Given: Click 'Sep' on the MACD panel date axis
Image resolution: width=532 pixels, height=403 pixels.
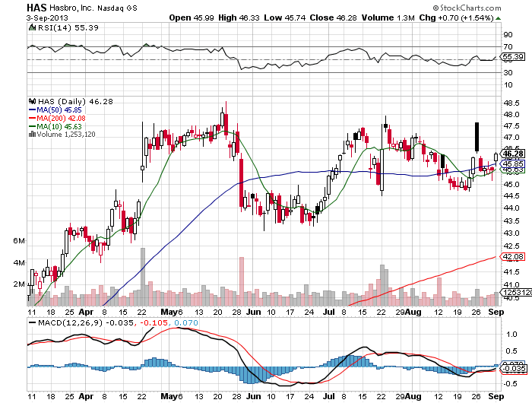Looking at the screenshot, I should [496, 396].
